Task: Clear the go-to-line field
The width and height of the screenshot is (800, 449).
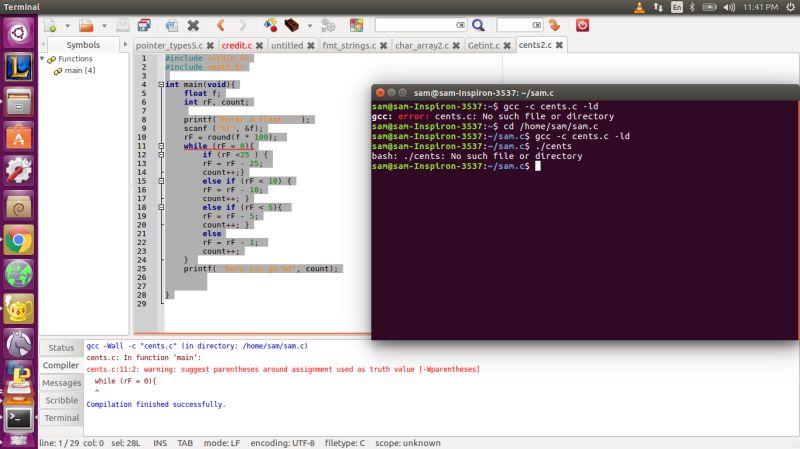Action: [x=537, y=25]
